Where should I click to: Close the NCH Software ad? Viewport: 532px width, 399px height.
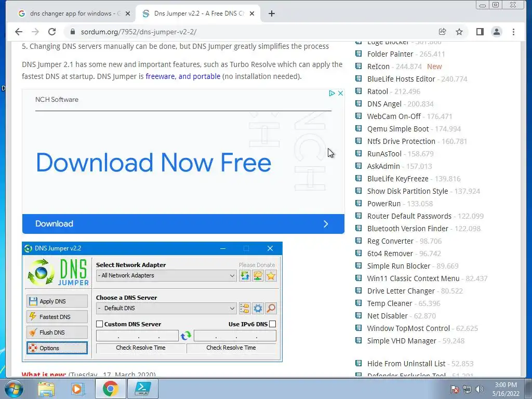pyautogui.click(x=340, y=93)
